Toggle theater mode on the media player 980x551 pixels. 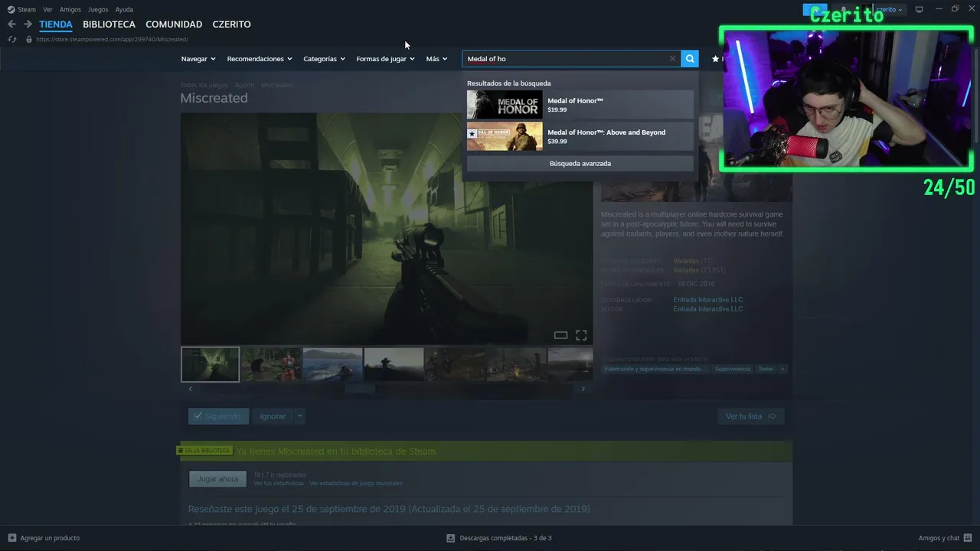click(560, 335)
